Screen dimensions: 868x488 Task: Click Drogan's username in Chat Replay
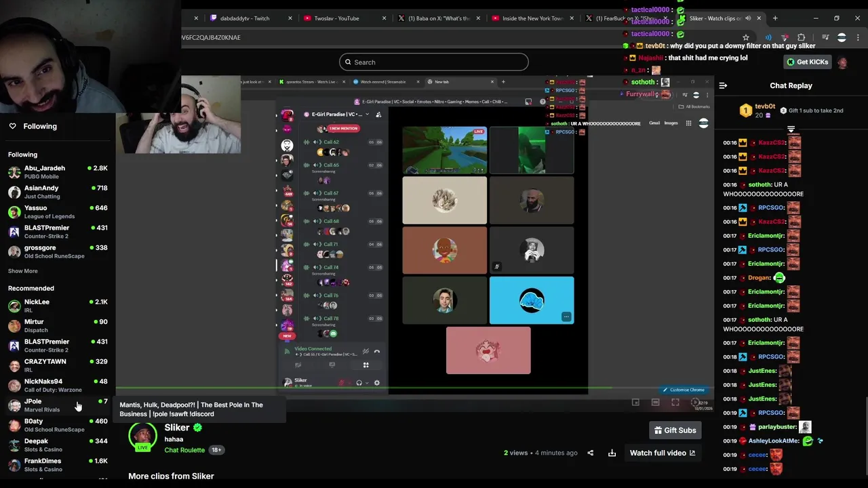pos(759,278)
